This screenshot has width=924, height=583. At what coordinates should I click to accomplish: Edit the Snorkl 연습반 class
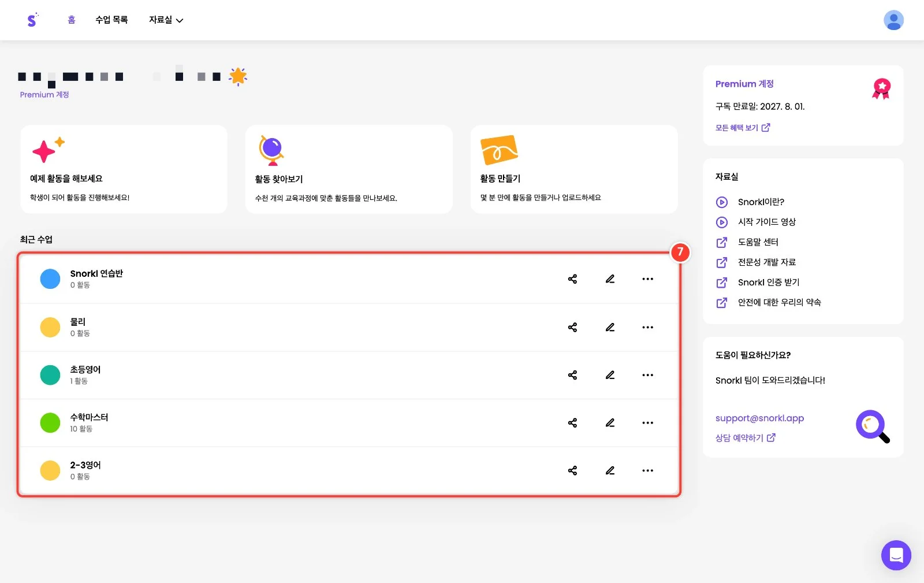610,279
